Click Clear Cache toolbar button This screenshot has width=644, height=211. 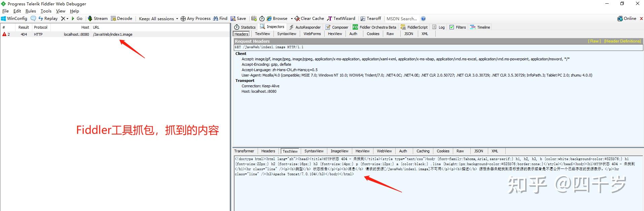coord(309,19)
